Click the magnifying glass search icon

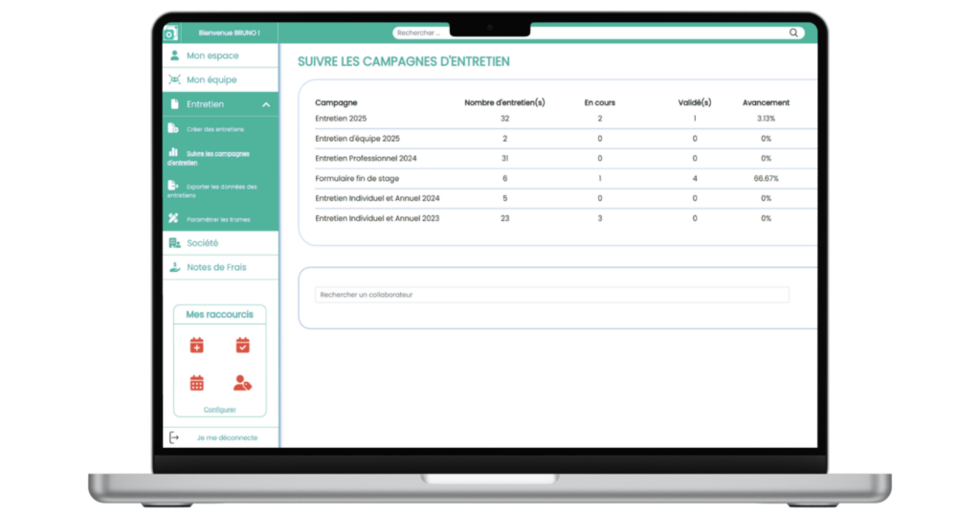[793, 33]
